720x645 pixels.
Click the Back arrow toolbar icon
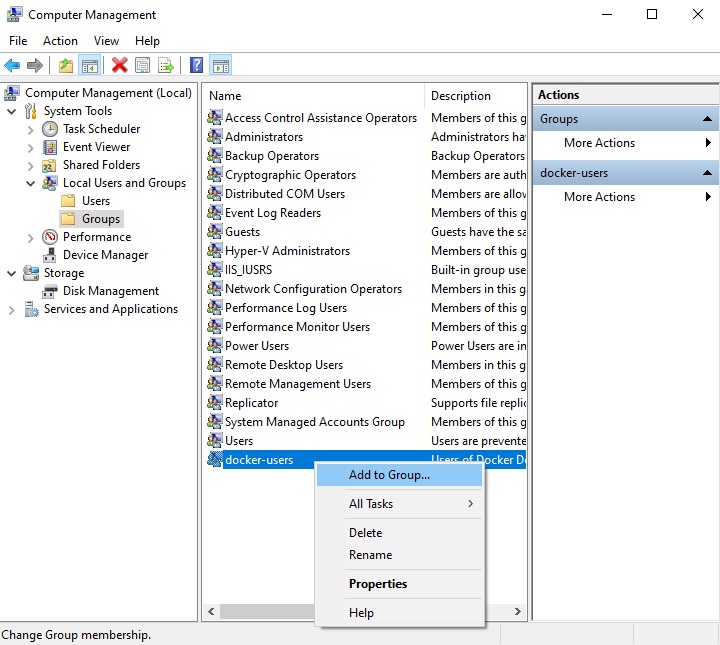[x=12, y=66]
